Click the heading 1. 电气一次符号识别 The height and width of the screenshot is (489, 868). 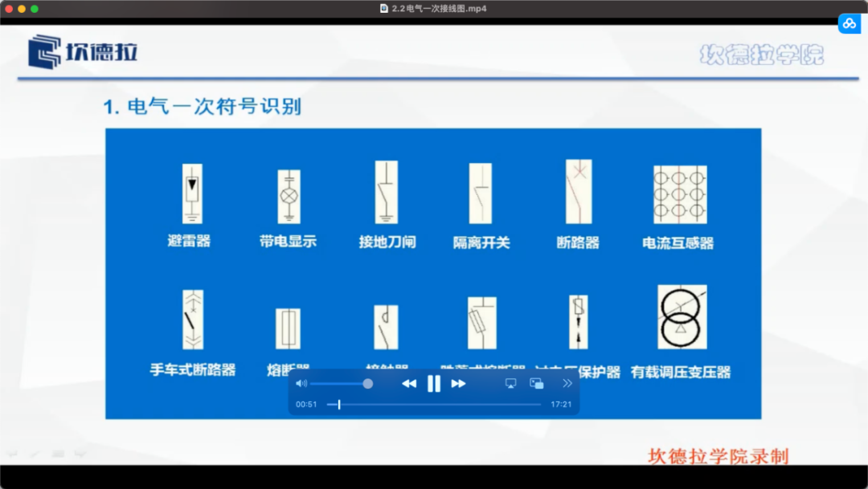coord(202,106)
